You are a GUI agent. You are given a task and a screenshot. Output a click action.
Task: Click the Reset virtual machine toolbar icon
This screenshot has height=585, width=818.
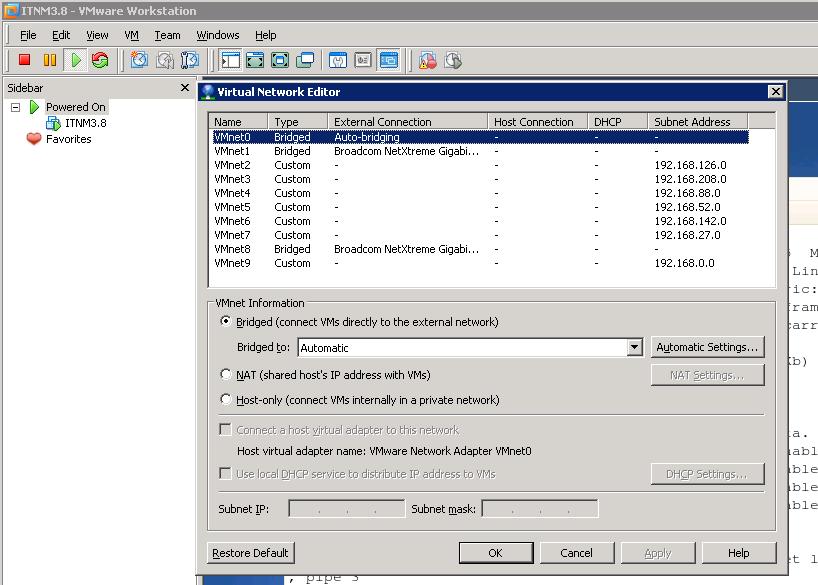pos(100,60)
